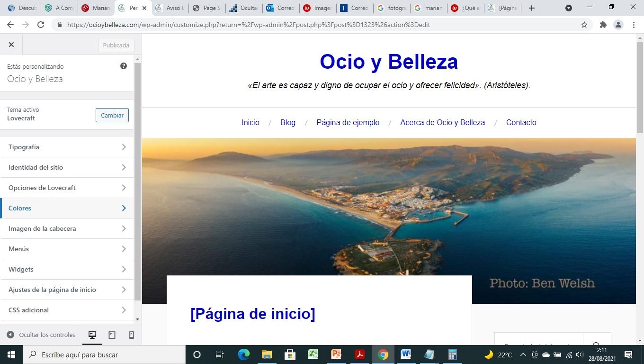Switch to the ¿Qué e tab
644x364 pixels.
point(465,8)
